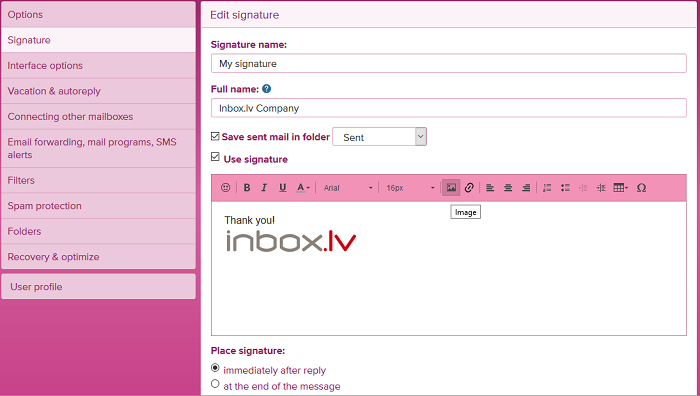700x396 pixels.
Task: Select the Signature menu item
Action: click(98, 40)
